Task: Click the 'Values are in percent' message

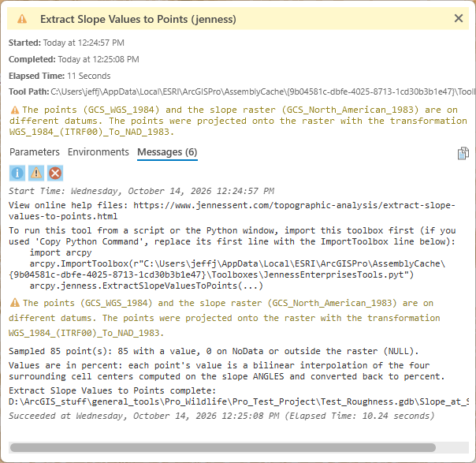Action: [x=227, y=371]
